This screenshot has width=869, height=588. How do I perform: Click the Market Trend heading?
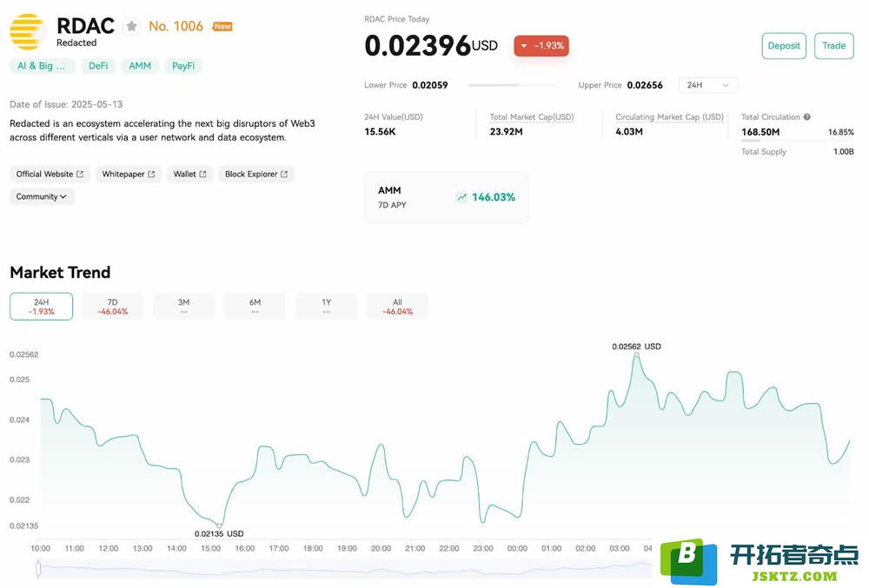pos(61,273)
